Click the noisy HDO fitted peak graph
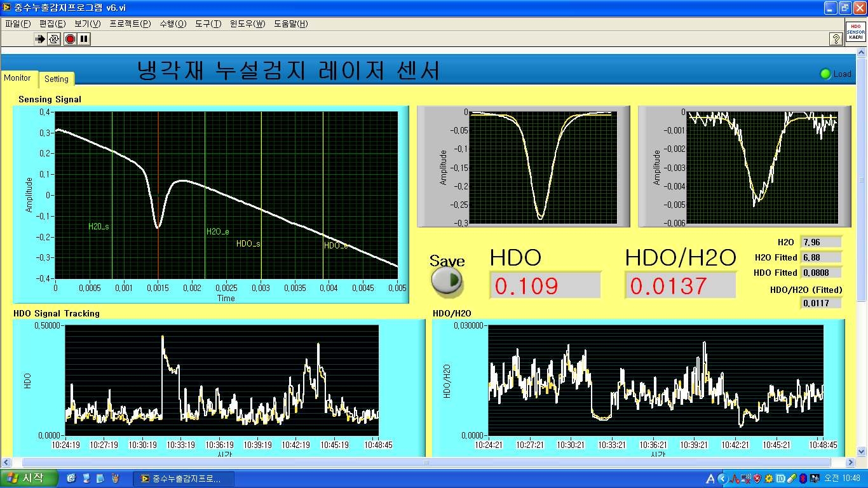Viewport: 868px width, 488px height. pos(764,167)
